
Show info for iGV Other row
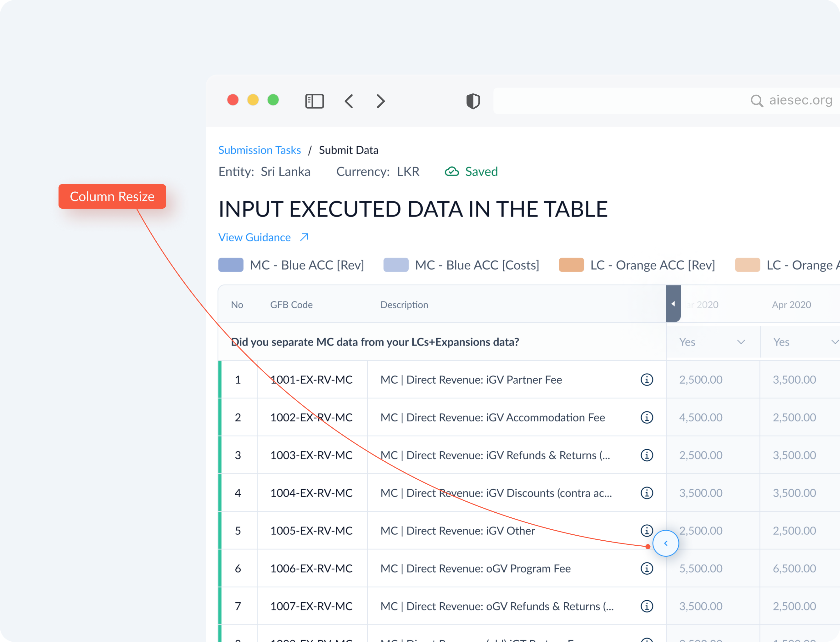pyautogui.click(x=647, y=530)
